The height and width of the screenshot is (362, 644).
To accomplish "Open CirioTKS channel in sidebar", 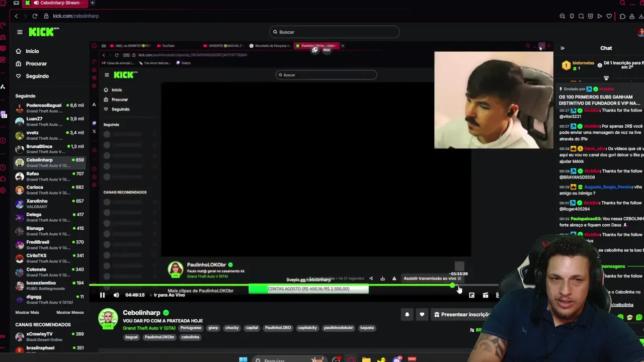I will point(49,258).
